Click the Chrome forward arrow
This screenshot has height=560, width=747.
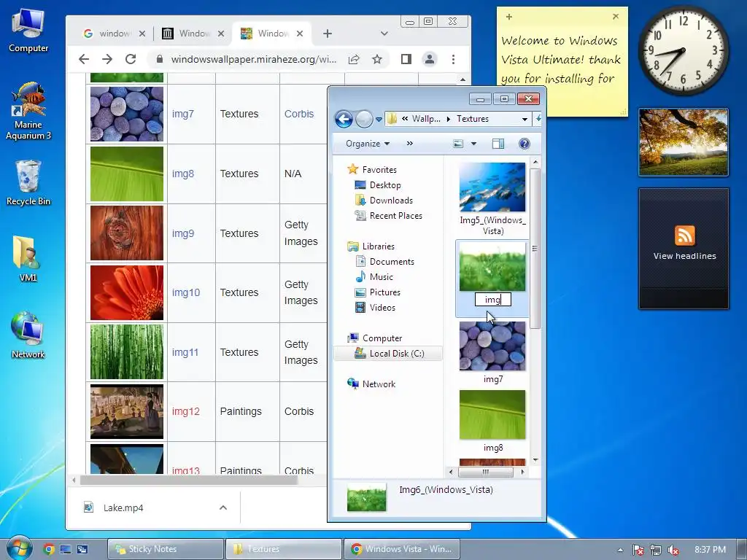click(107, 59)
